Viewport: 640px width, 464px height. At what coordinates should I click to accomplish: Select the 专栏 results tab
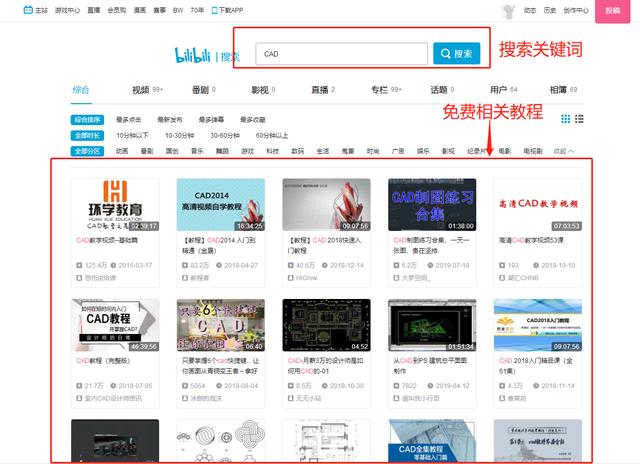(386, 90)
